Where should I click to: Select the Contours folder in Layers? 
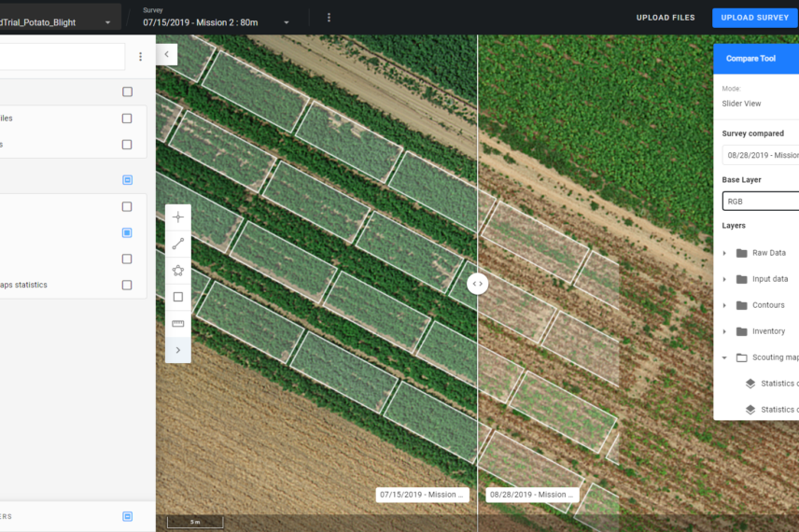[768, 305]
